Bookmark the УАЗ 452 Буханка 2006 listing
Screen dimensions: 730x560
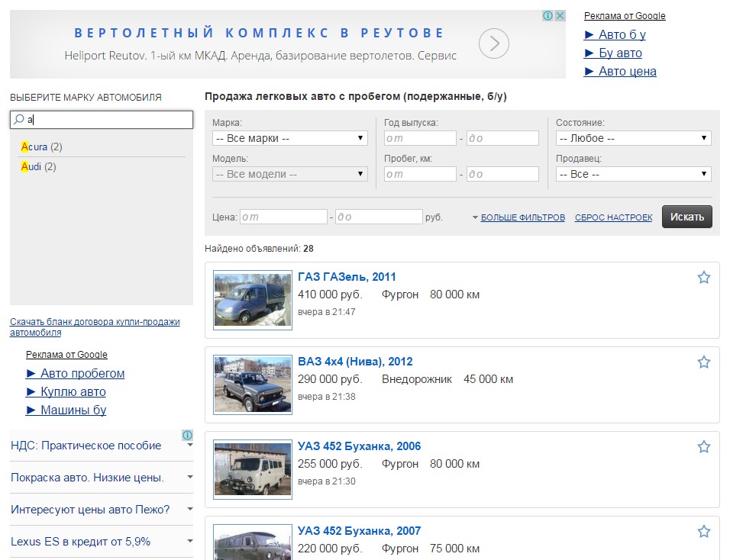(703, 447)
